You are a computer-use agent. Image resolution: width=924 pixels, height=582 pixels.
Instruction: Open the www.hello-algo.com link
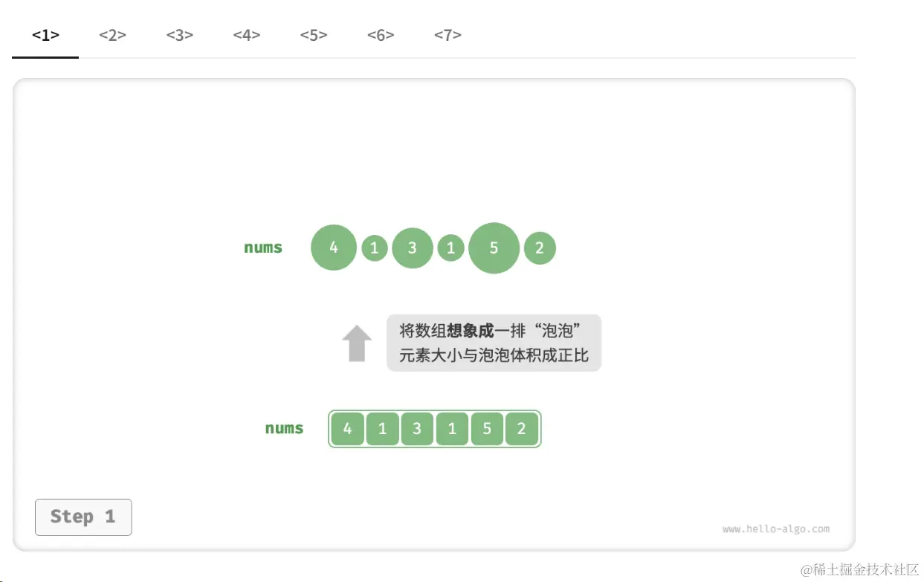click(777, 529)
